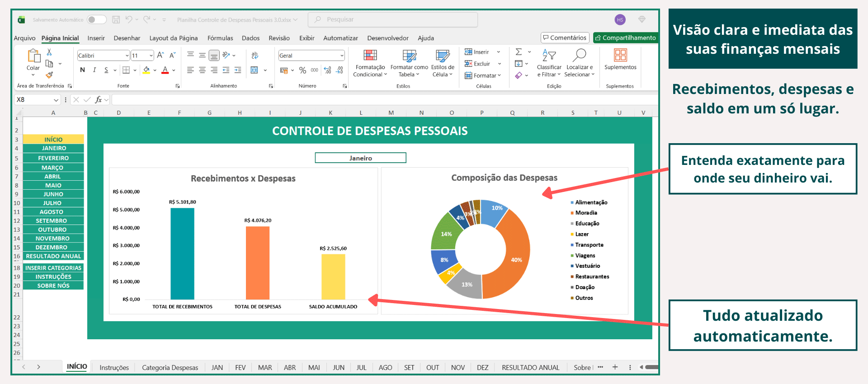
Task: Apply thousands separator 000 style
Action: [x=314, y=70]
